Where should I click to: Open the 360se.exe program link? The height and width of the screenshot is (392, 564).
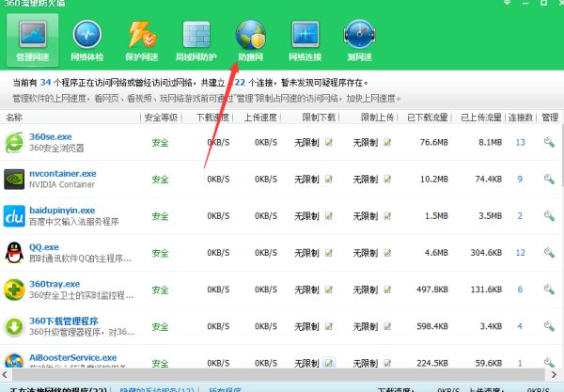[51, 136]
